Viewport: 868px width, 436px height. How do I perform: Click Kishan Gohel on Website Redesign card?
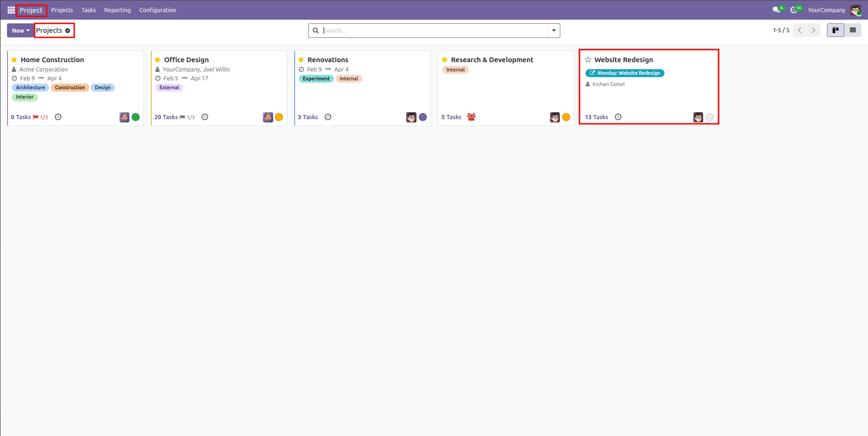[x=608, y=84]
